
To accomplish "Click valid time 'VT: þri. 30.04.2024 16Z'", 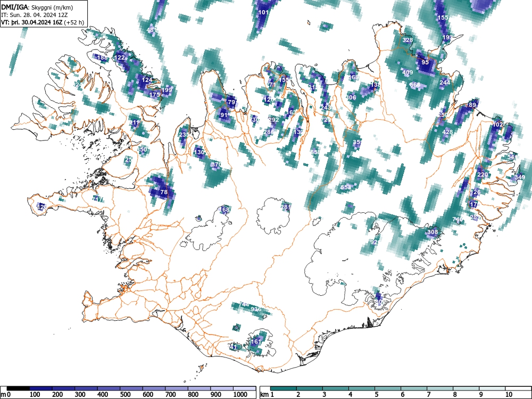I will 32,22.
